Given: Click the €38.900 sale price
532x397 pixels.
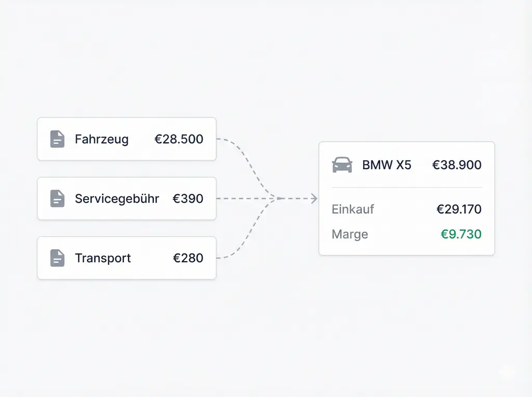Looking at the screenshot, I should pyautogui.click(x=457, y=165).
